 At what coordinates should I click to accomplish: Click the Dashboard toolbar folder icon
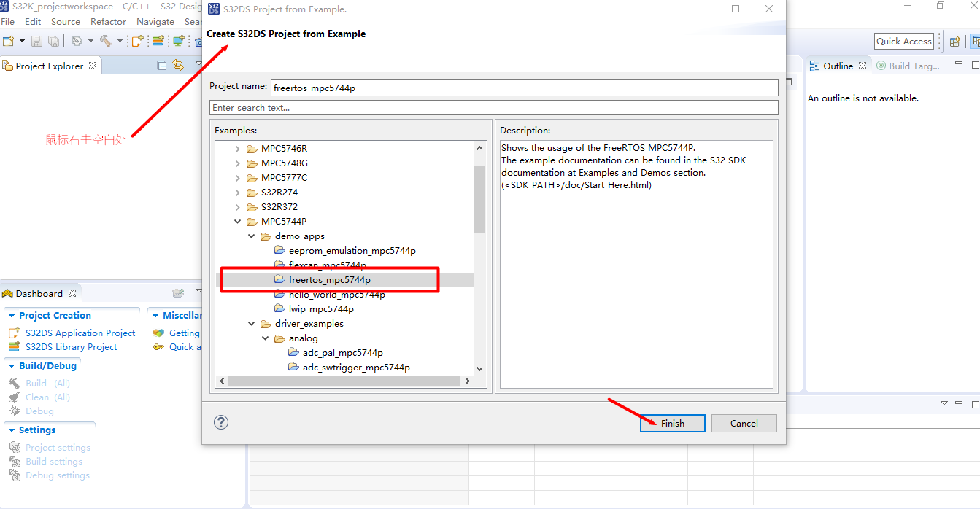coord(178,293)
